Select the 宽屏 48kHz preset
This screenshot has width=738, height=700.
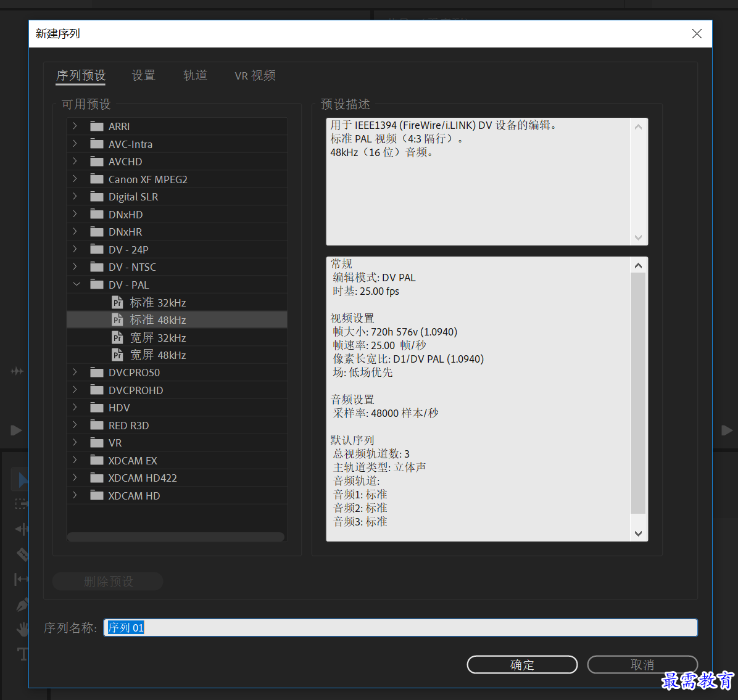point(177,355)
